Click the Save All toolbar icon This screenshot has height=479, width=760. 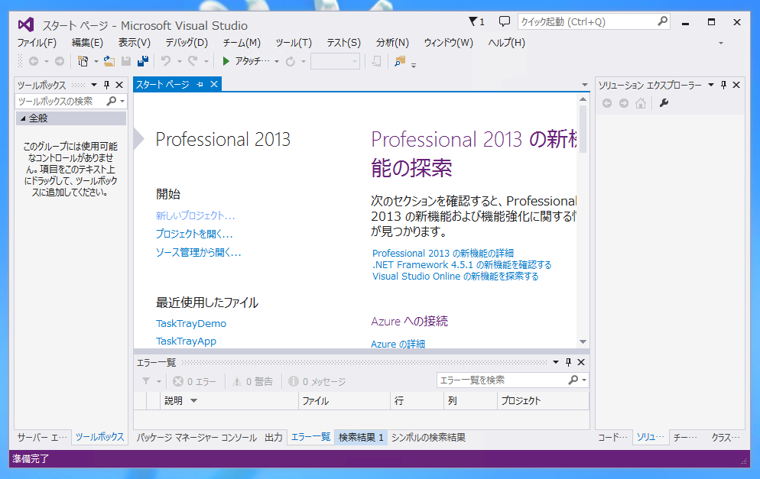[x=143, y=61]
